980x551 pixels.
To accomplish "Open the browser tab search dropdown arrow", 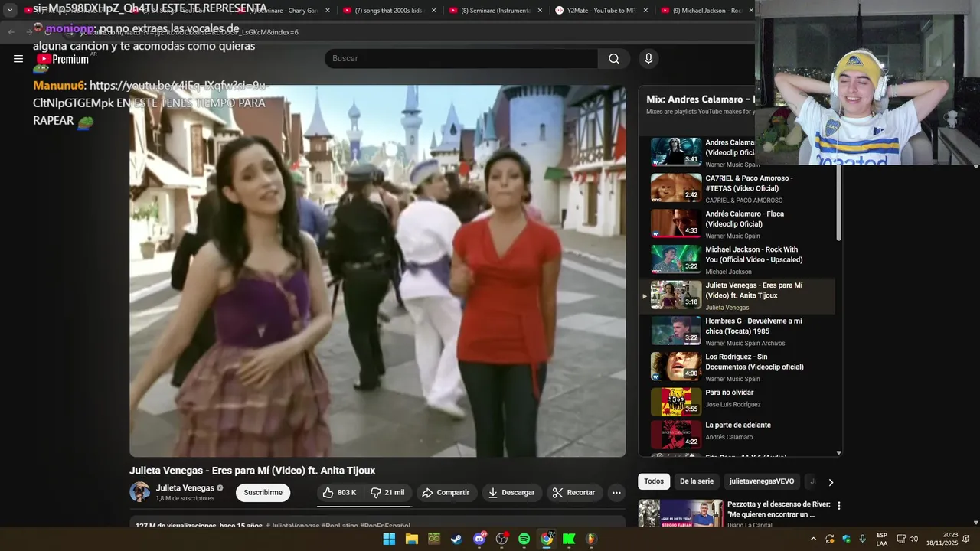I will [x=10, y=11].
